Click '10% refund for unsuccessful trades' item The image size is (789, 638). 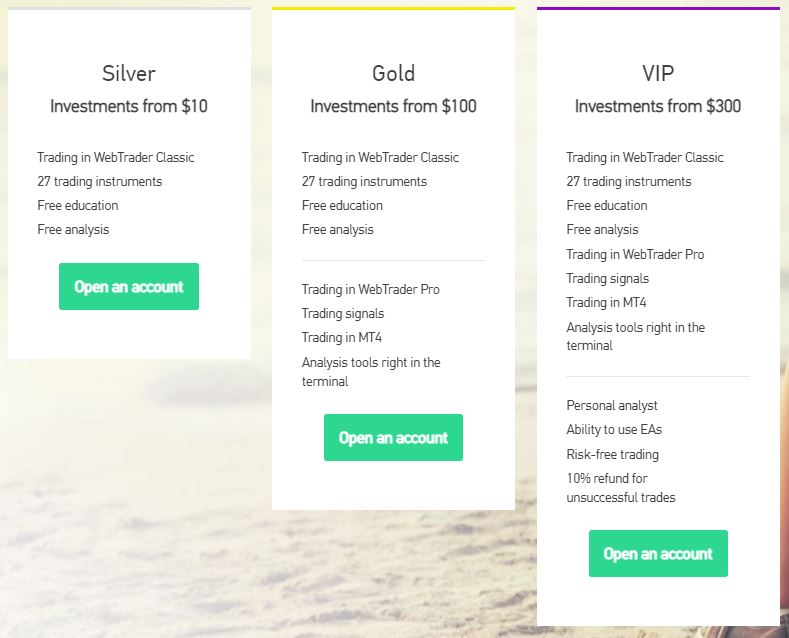(x=621, y=488)
